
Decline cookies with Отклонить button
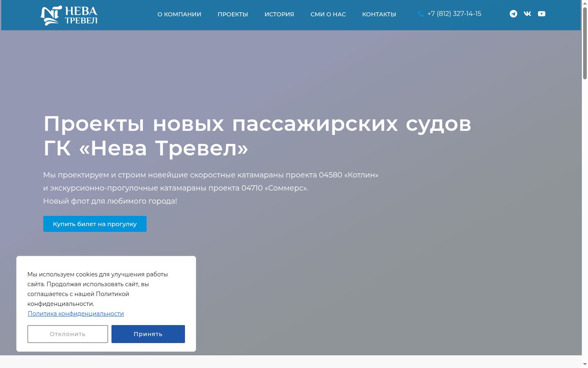click(x=68, y=334)
